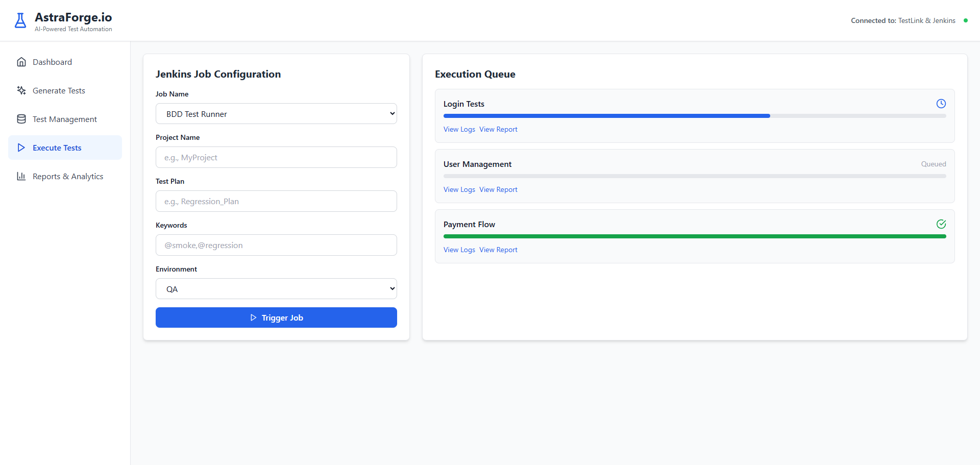Click the Payment Flow completed check icon
The width and height of the screenshot is (980, 465).
(941, 224)
